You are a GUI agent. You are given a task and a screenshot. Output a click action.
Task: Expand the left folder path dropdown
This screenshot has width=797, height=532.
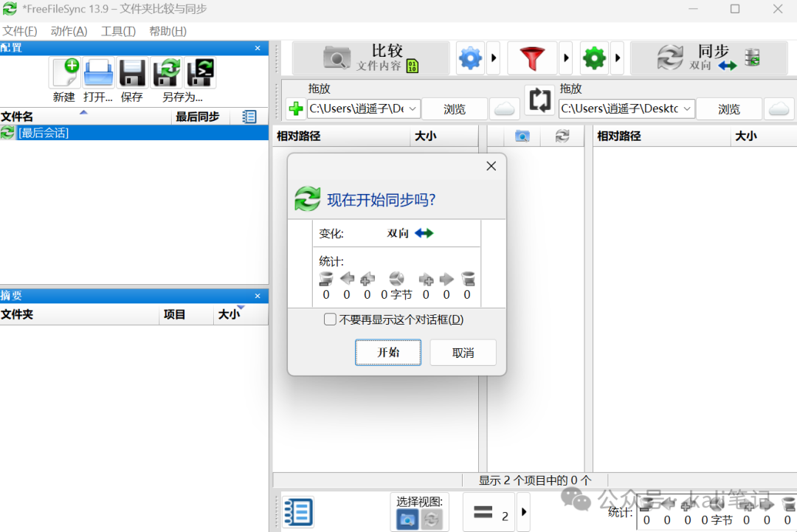(x=413, y=109)
